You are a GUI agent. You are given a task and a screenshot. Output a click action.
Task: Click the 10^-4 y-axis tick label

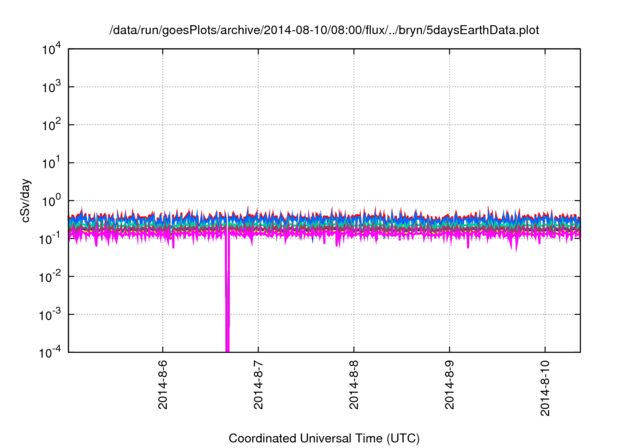coord(51,352)
